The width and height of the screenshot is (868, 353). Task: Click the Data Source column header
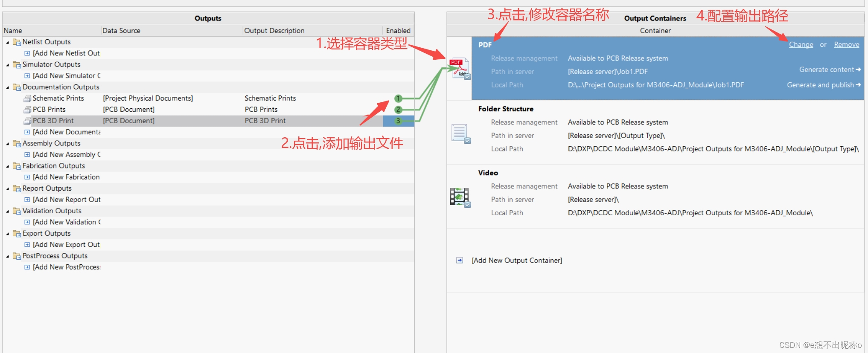coord(121,31)
